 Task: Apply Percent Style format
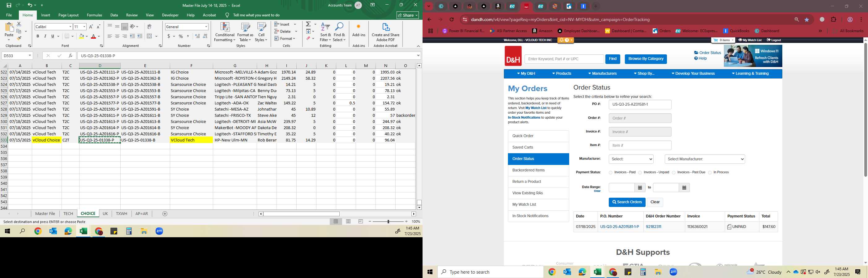click(181, 36)
